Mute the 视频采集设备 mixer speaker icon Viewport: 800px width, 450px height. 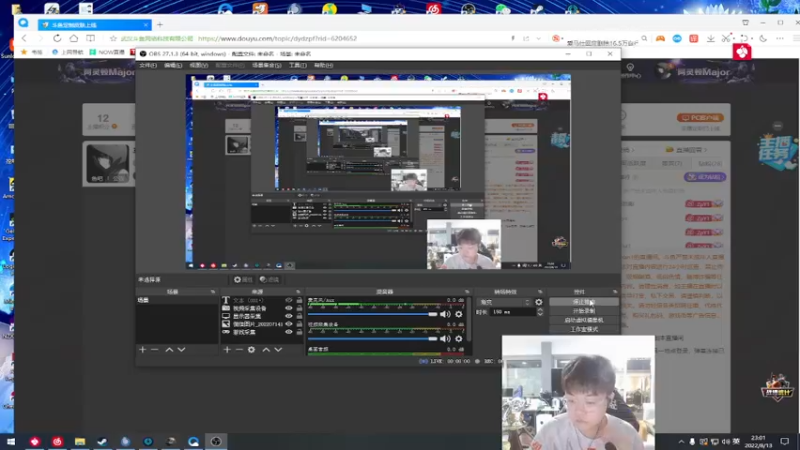coord(445,339)
